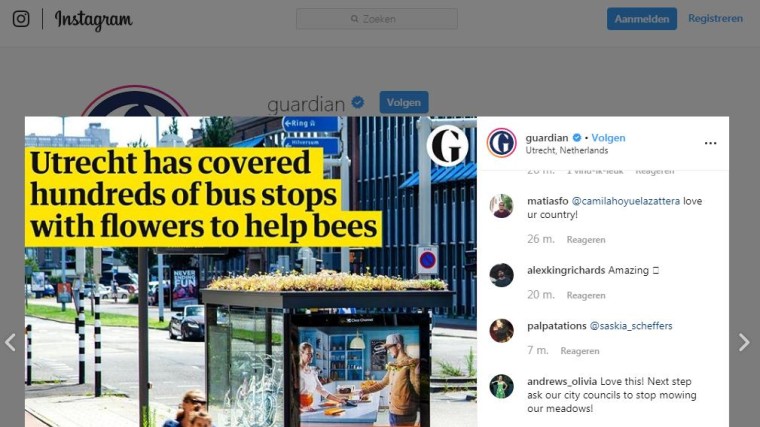
Task: Open the @saskia_scheffers mention link
Action: pyautogui.click(x=631, y=326)
